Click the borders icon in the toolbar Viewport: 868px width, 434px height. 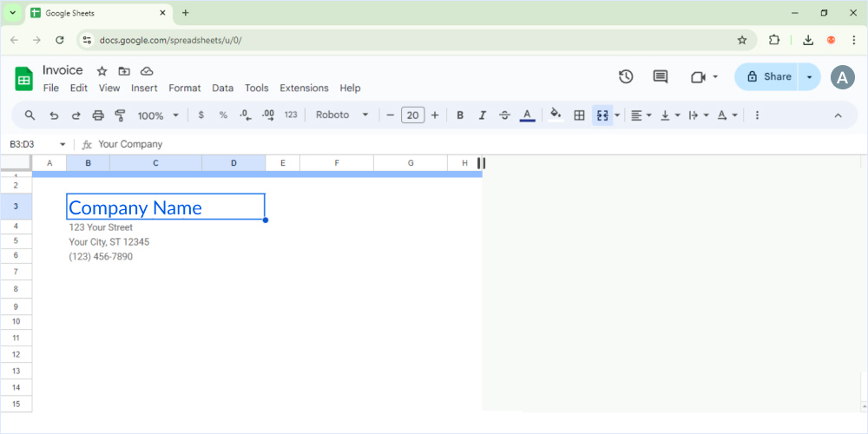pyautogui.click(x=579, y=115)
